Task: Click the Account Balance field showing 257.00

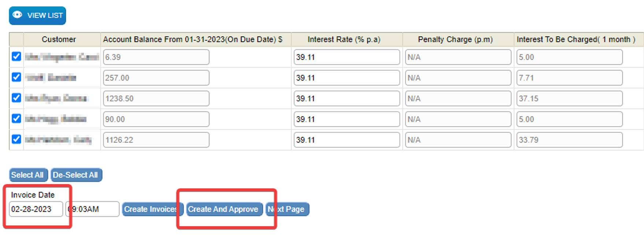Action: [156, 78]
